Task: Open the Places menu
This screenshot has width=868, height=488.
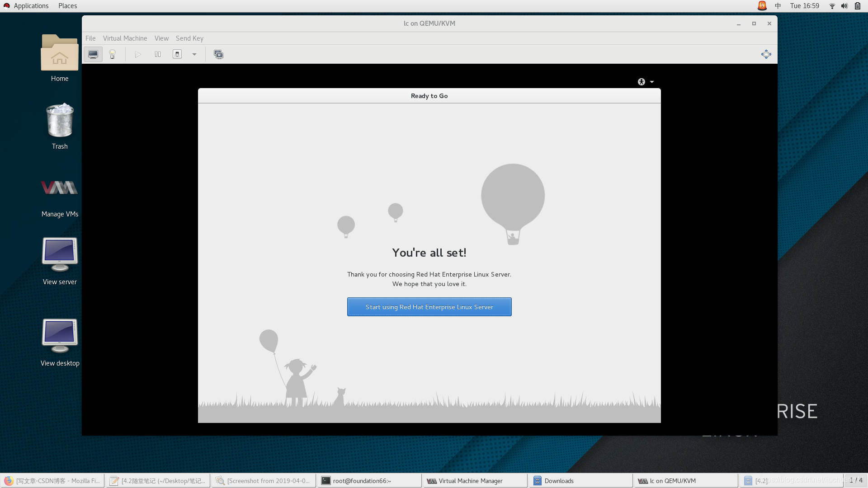Action: [67, 6]
